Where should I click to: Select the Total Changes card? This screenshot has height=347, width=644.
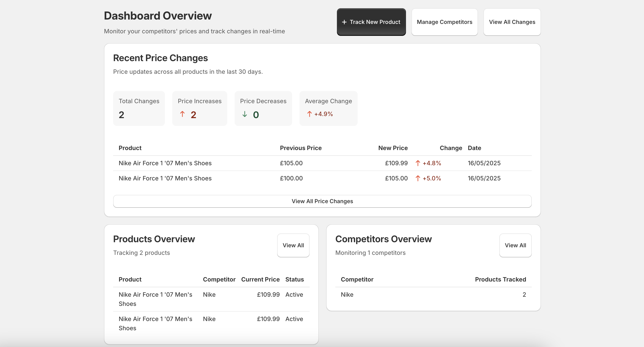point(139,108)
